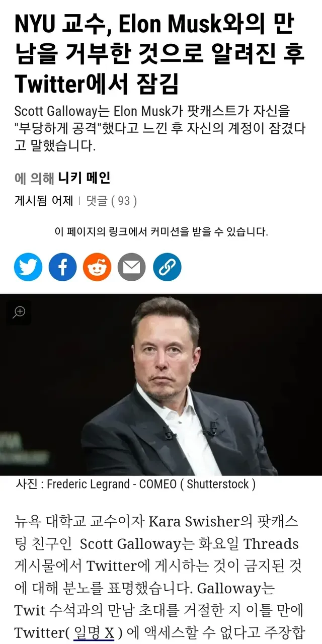Share the article on Twitter

[28, 267]
